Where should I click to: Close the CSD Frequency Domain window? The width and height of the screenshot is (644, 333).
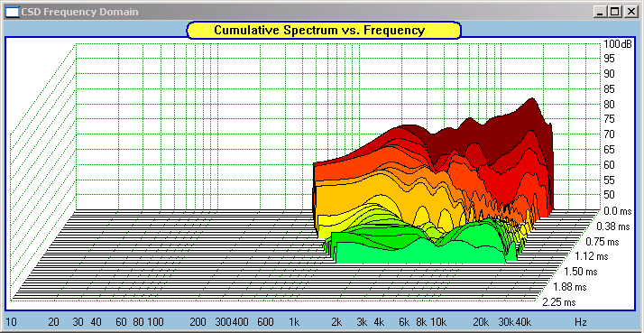point(630,13)
